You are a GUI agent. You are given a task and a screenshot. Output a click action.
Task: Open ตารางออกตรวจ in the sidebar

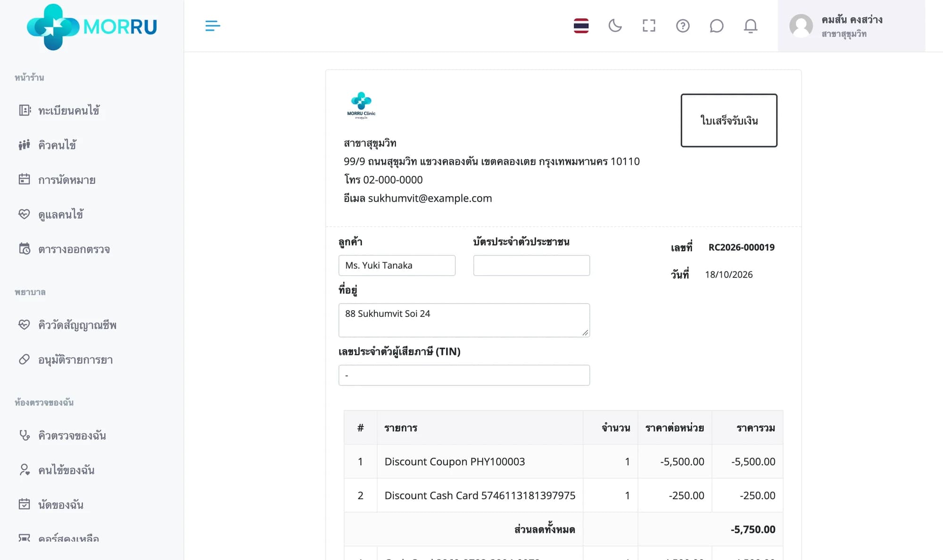(x=74, y=249)
